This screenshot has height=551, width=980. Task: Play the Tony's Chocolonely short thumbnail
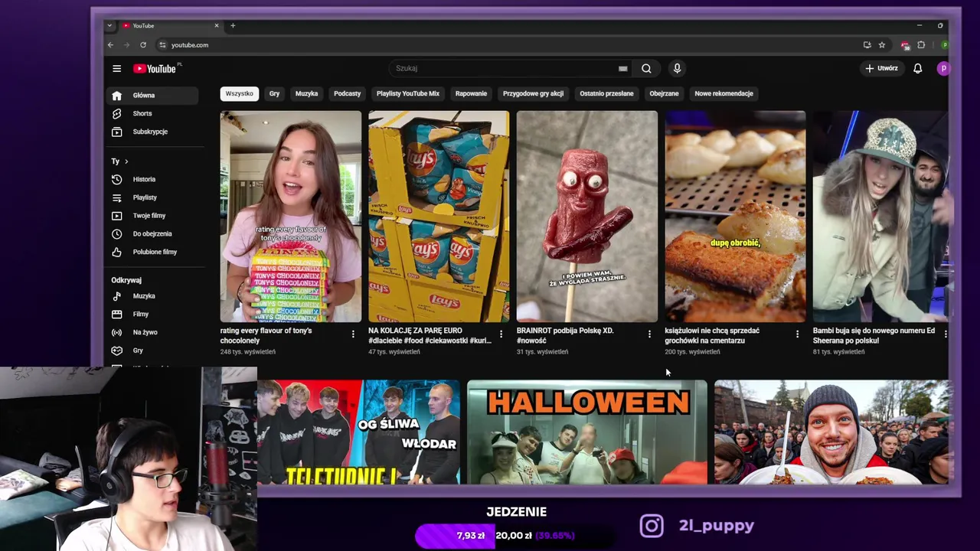pos(291,217)
